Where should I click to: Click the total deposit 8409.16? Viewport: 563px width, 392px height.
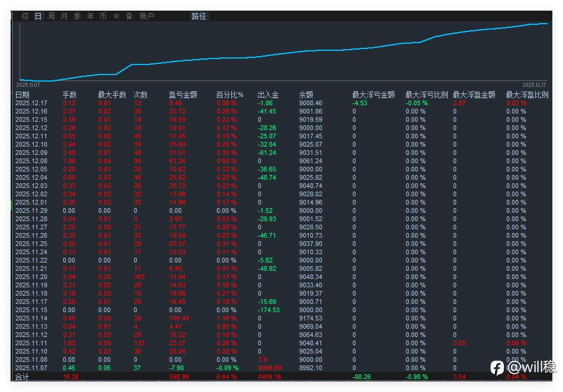(270, 377)
